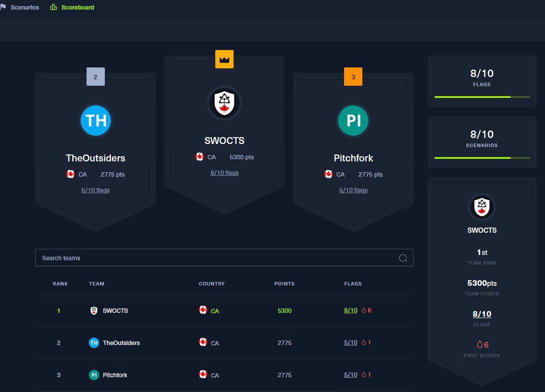Click the SWOCTS name in side panel
The width and height of the screenshot is (545, 392).
click(482, 230)
